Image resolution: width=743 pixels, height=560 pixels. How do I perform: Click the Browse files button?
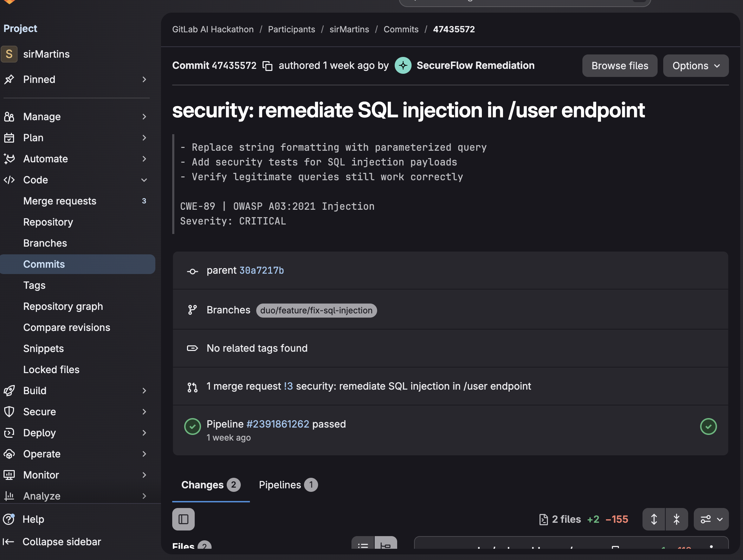620,66
